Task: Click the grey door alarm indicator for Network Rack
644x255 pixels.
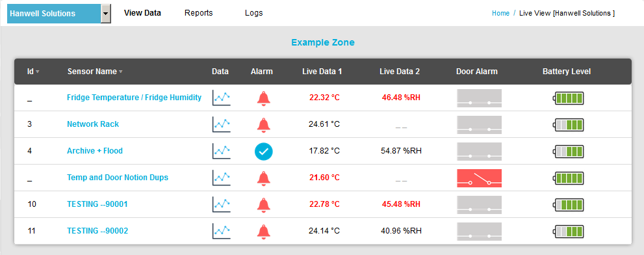Action: pos(480,125)
